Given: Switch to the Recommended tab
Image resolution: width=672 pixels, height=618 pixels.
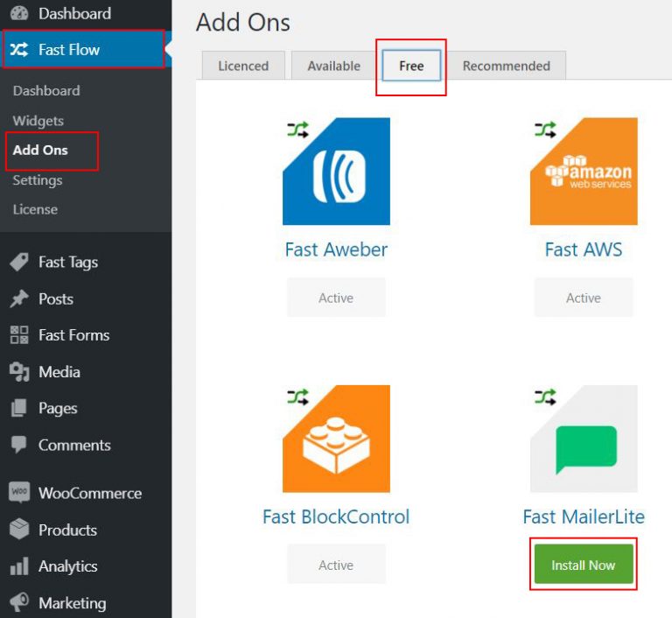Looking at the screenshot, I should [x=506, y=66].
